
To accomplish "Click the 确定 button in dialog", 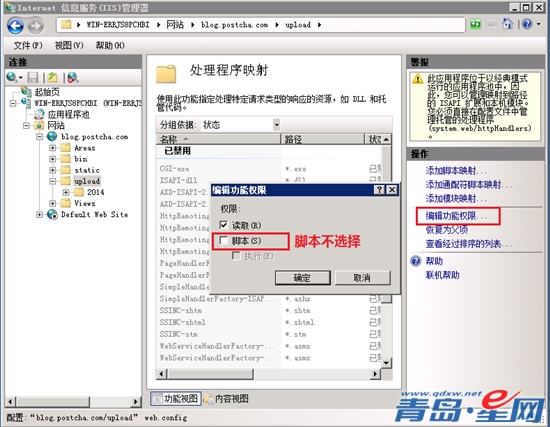I will pyautogui.click(x=302, y=278).
